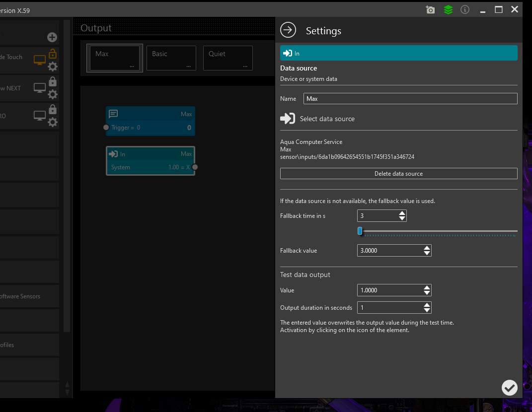Click the Select data source icon
532x412 pixels.
[x=288, y=119]
